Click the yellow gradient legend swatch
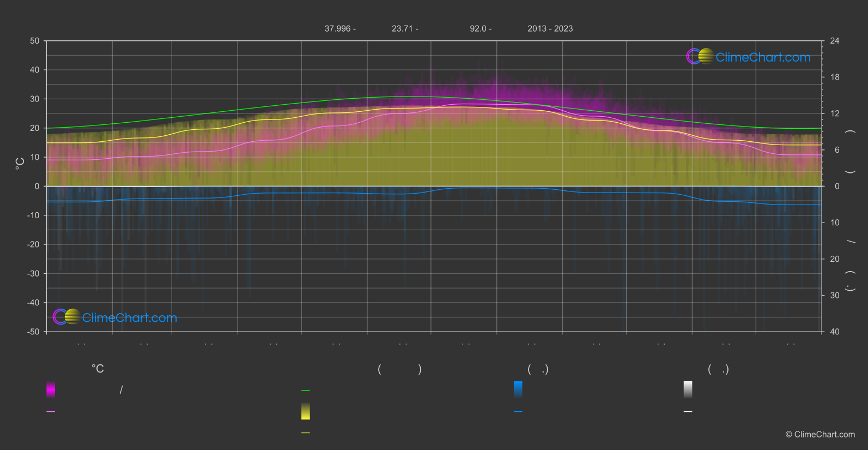The height and width of the screenshot is (450, 868). 306,411
